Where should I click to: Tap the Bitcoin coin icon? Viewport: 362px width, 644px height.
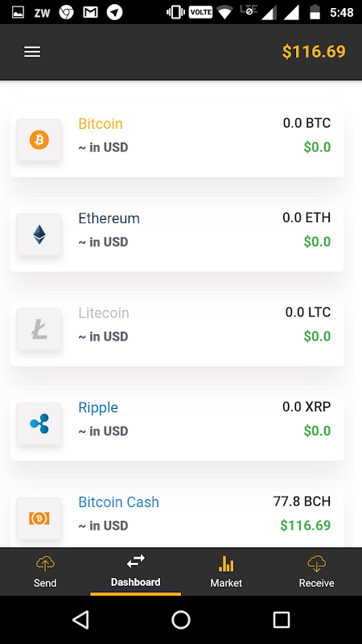click(39, 140)
